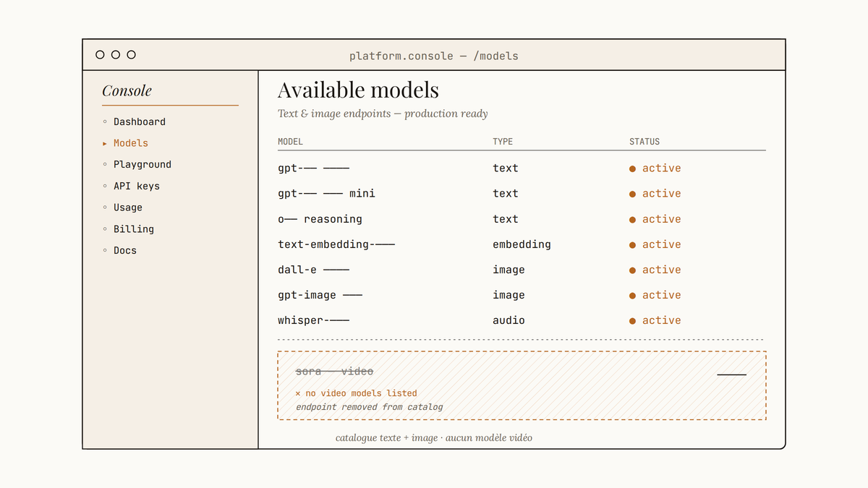
Task: Click the Console sidebar title
Action: point(127,90)
